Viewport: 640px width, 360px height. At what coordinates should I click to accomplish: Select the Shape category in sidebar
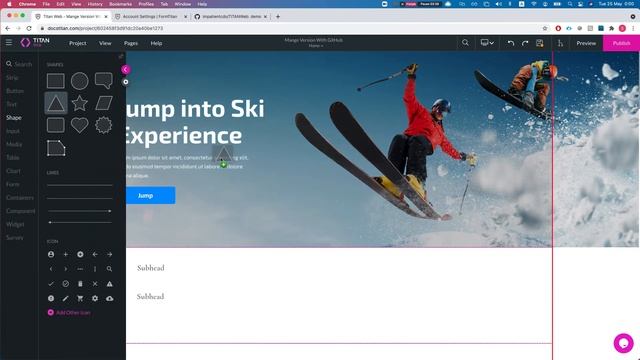(14, 118)
